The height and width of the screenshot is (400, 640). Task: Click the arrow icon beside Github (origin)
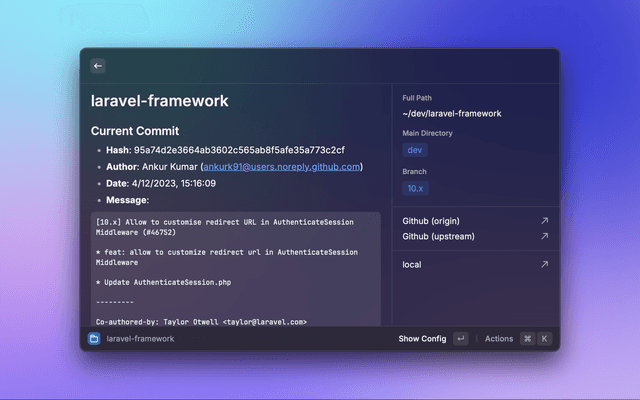point(544,221)
